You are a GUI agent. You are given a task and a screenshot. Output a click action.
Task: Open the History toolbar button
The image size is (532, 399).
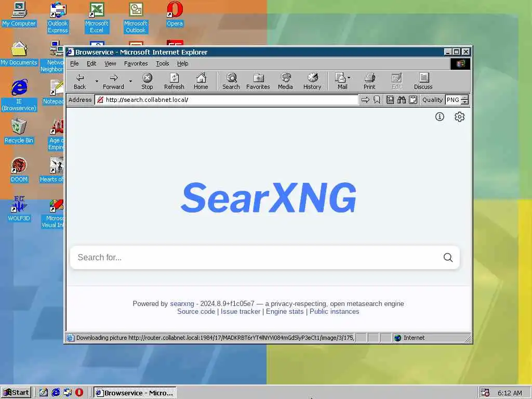tap(312, 82)
